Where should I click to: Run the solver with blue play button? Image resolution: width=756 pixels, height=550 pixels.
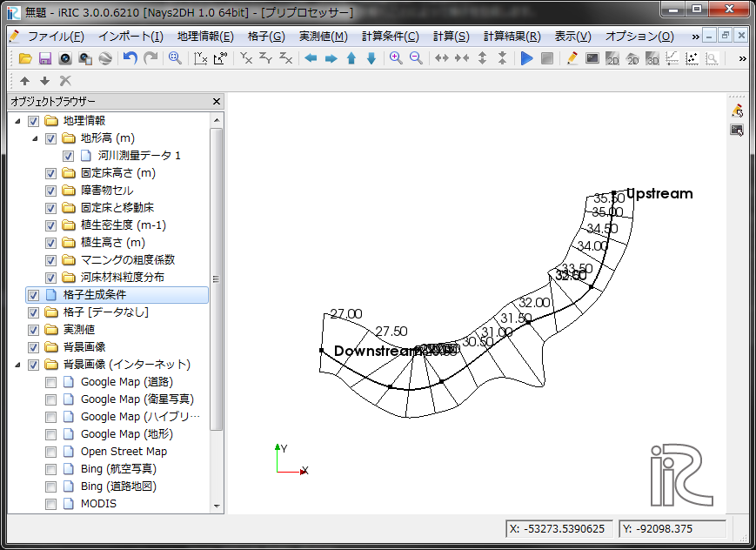coord(527,58)
